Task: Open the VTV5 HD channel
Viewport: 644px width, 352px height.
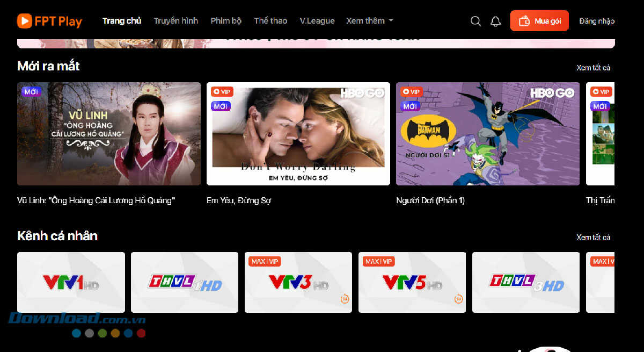Action: [412, 282]
